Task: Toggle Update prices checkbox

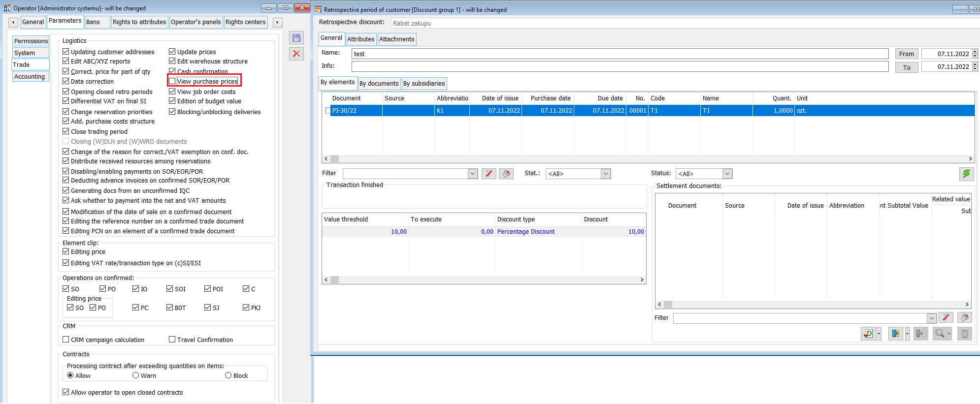Action: coord(172,52)
